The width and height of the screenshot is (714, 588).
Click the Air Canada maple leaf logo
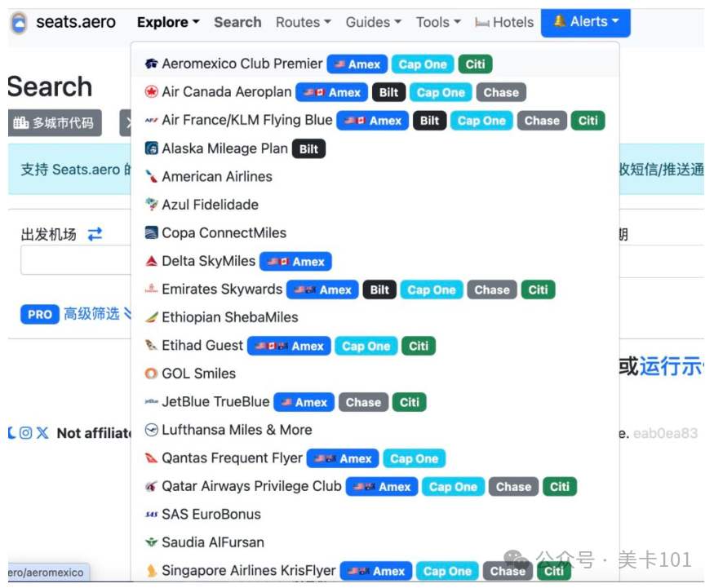point(151,92)
